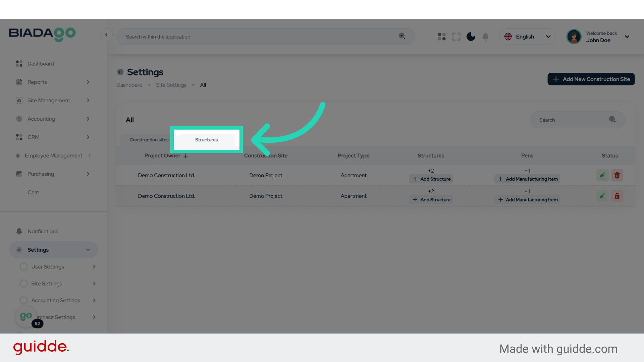Select the Construction sites tab
The height and width of the screenshot is (362, 644).
pos(149,140)
